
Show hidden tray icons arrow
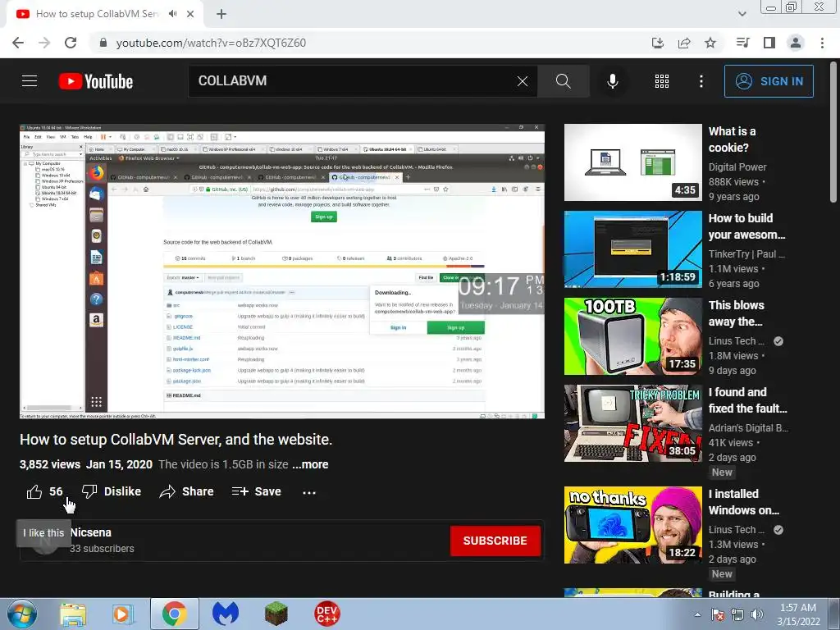pyautogui.click(x=697, y=614)
